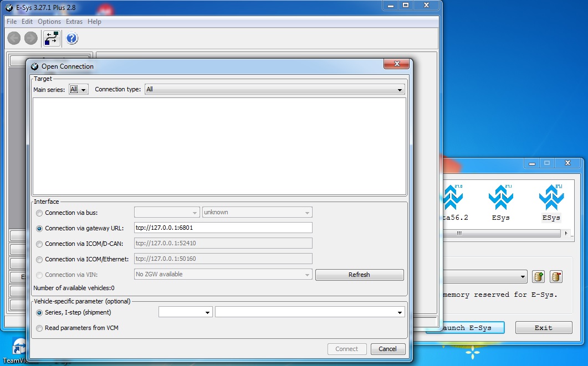Open the launcher window dropdown box

click(x=485, y=277)
